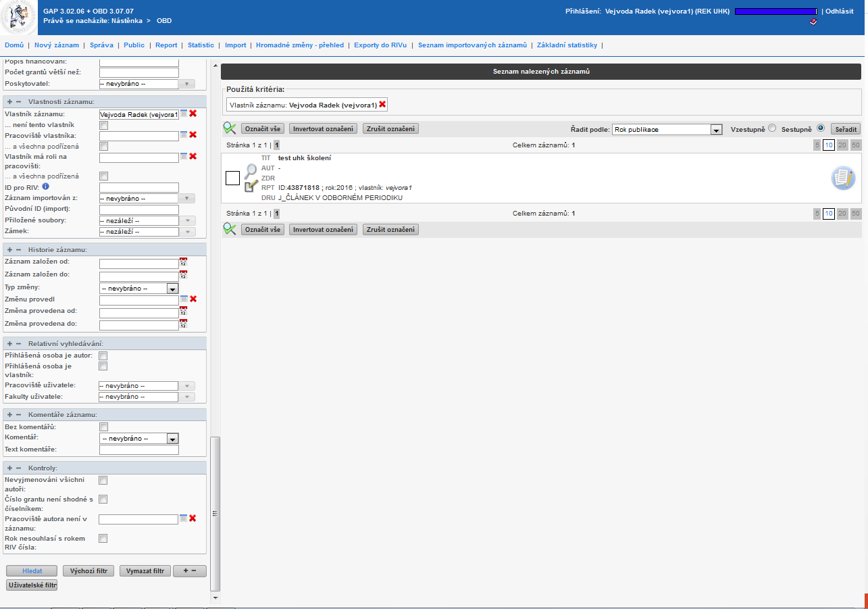Log out via the Odhlásit link
Image resolution: width=868 pixels, height=609 pixels.
[840, 11]
